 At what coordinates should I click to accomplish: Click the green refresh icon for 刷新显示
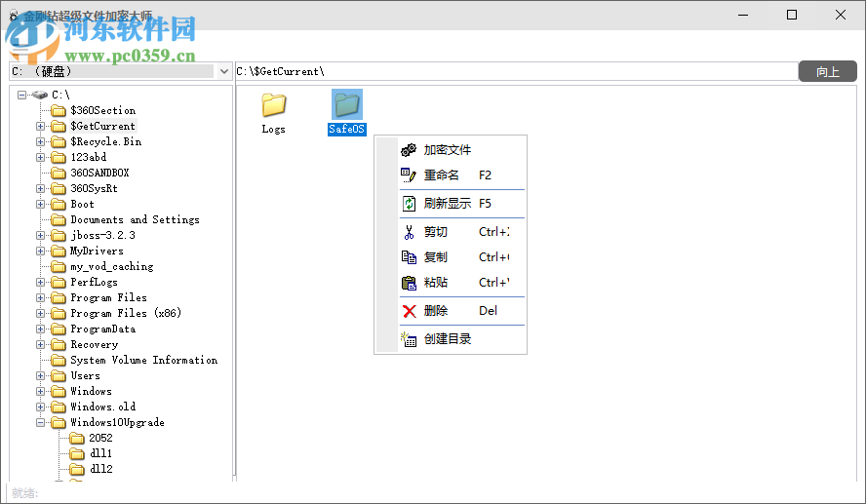(409, 204)
